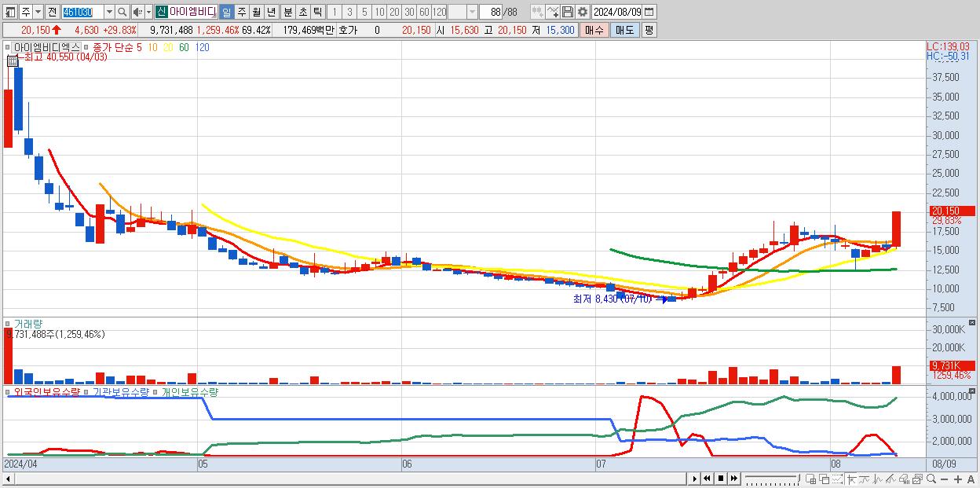Click the dotted chart area icon at bottom

click(837, 479)
